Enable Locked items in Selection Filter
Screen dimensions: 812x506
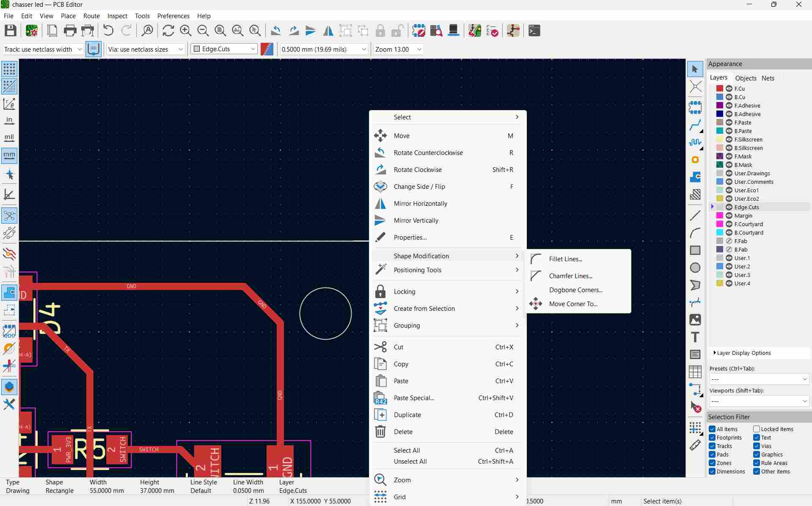point(757,429)
